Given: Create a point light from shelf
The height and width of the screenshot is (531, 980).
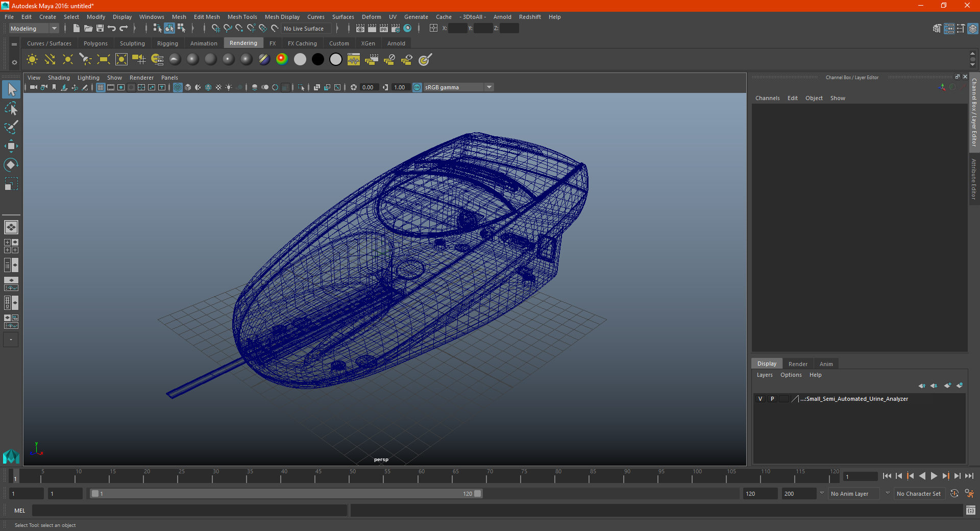Looking at the screenshot, I should point(68,60).
